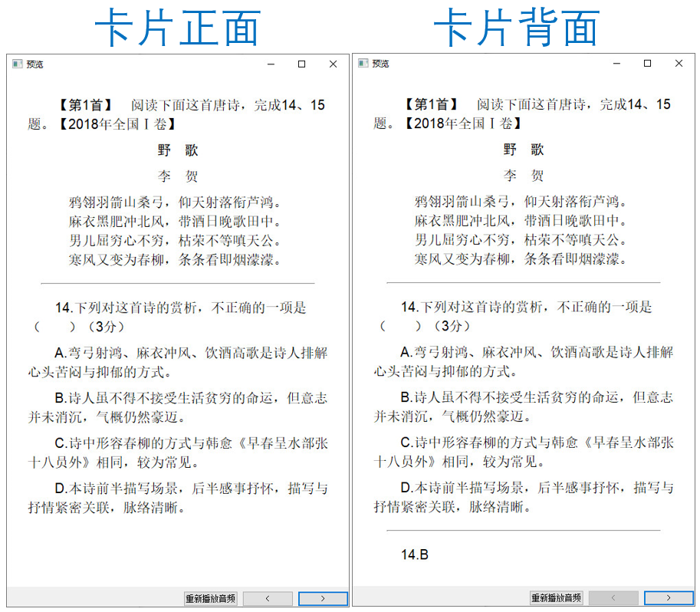Maximize the card front preview window

302,64
